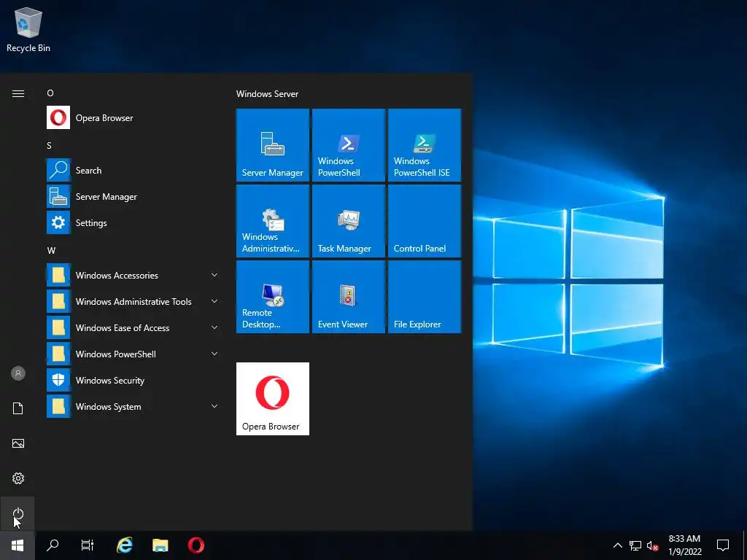Show hidden system tray icons
The height and width of the screenshot is (560, 747).
point(617,545)
